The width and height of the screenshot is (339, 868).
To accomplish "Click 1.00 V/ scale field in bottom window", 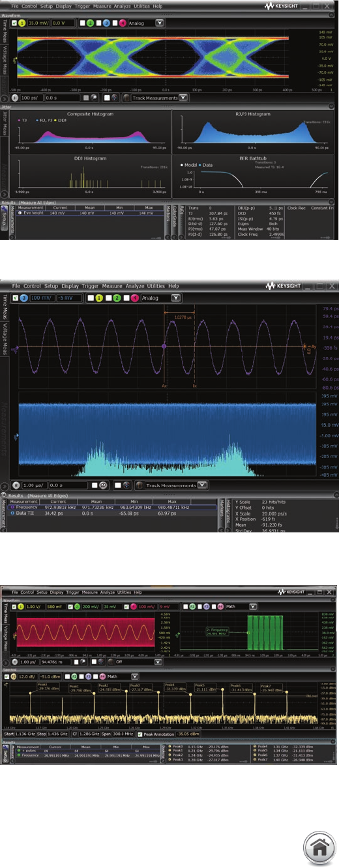I will [x=34, y=607].
